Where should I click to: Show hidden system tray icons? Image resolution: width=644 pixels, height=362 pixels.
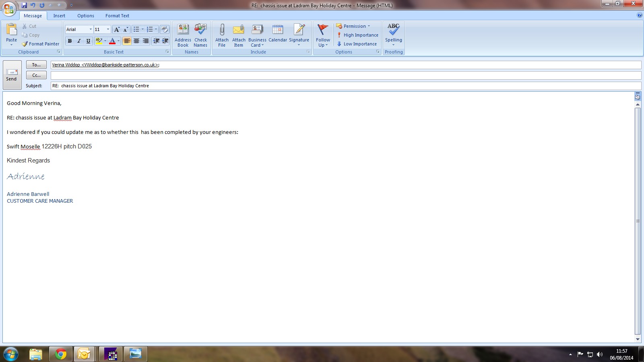pyautogui.click(x=570, y=354)
